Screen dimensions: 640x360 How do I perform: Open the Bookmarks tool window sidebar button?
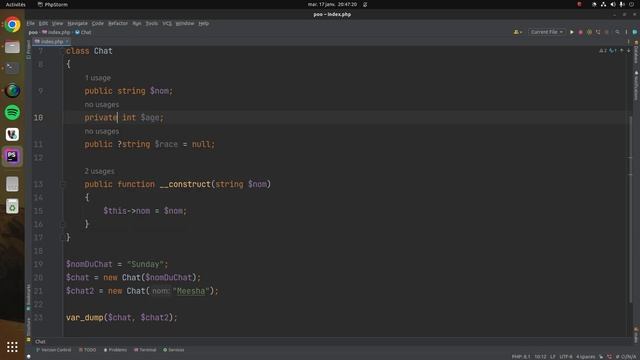coord(28,297)
